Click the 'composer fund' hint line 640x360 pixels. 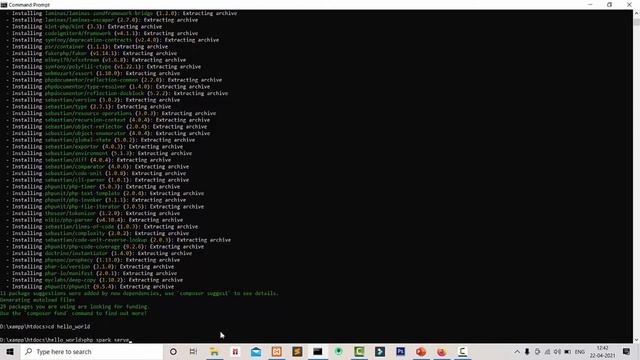tap(73, 313)
